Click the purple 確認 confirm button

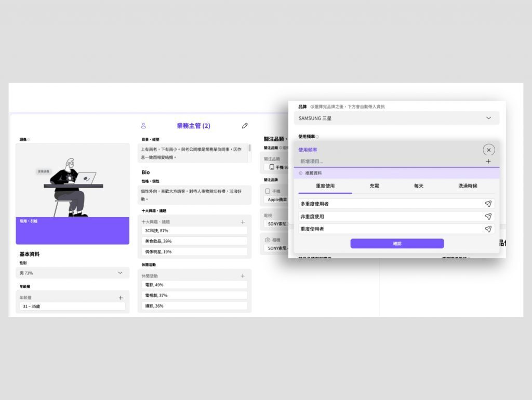click(x=397, y=243)
